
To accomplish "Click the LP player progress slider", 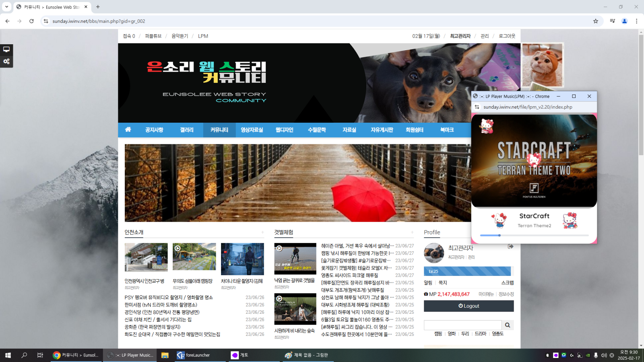I will [534, 235].
